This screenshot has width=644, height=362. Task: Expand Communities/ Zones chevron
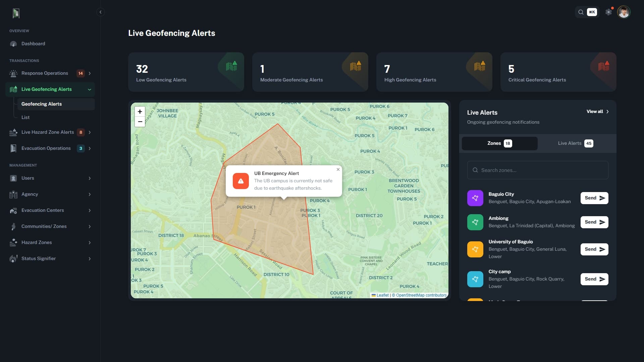pos(90,227)
